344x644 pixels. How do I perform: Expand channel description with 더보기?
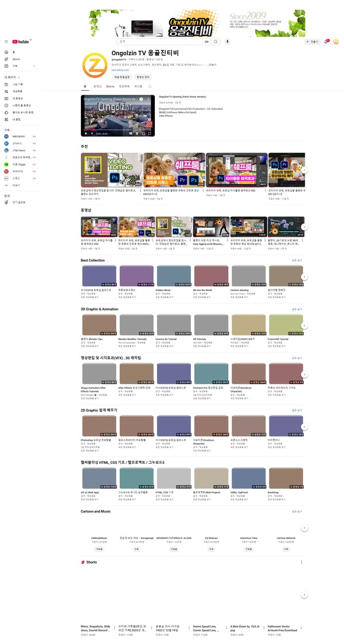pyautogui.click(x=212, y=65)
